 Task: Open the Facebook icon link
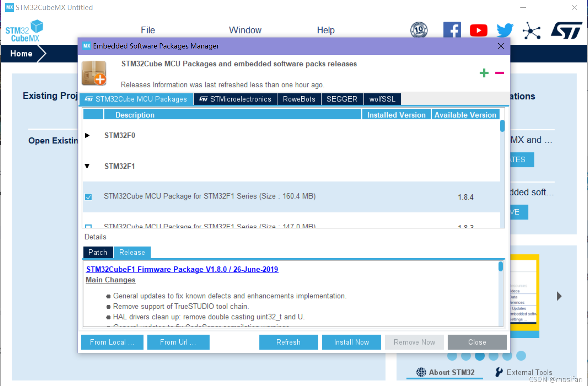tap(452, 30)
